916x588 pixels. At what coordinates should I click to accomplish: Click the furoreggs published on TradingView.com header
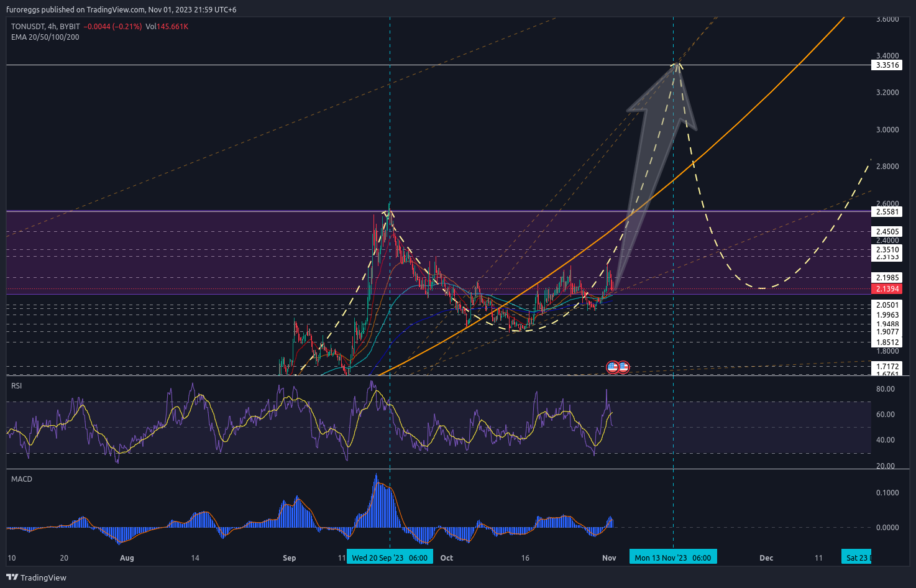point(121,9)
